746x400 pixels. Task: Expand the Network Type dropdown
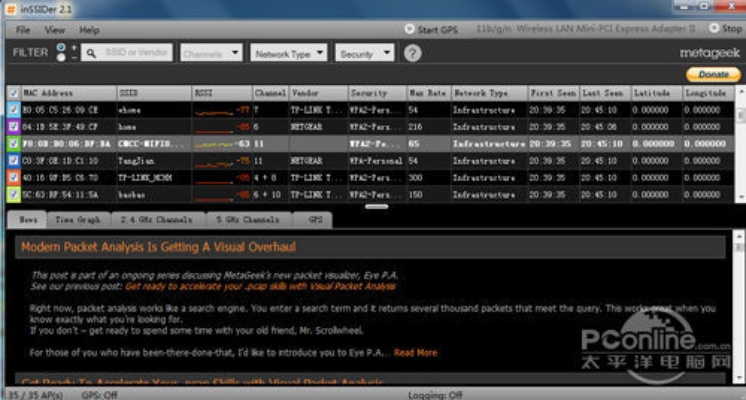coord(289,53)
